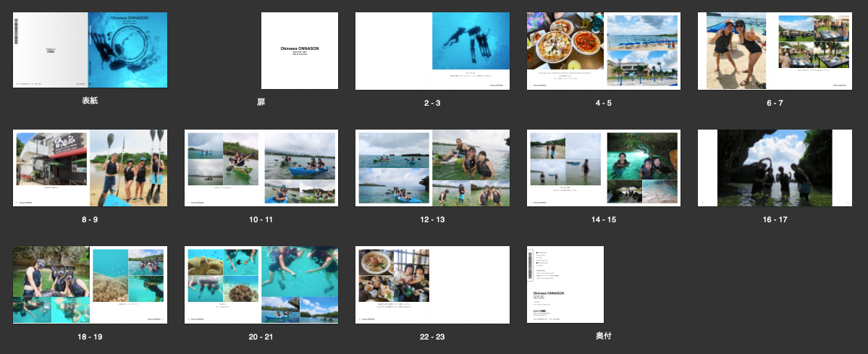
Task: Open the spread 10-11 thumbnail
Action: click(x=261, y=168)
